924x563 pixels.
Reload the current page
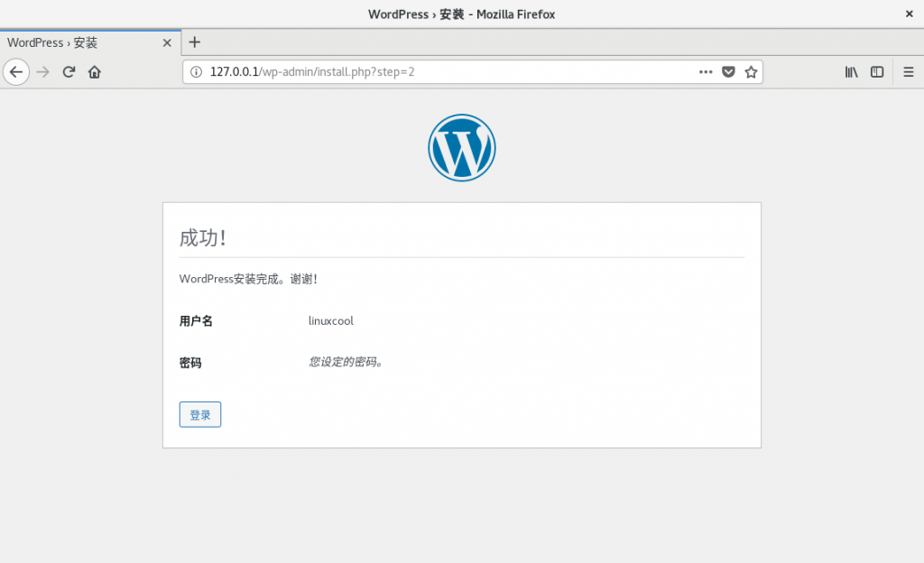pyautogui.click(x=69, y=72)
